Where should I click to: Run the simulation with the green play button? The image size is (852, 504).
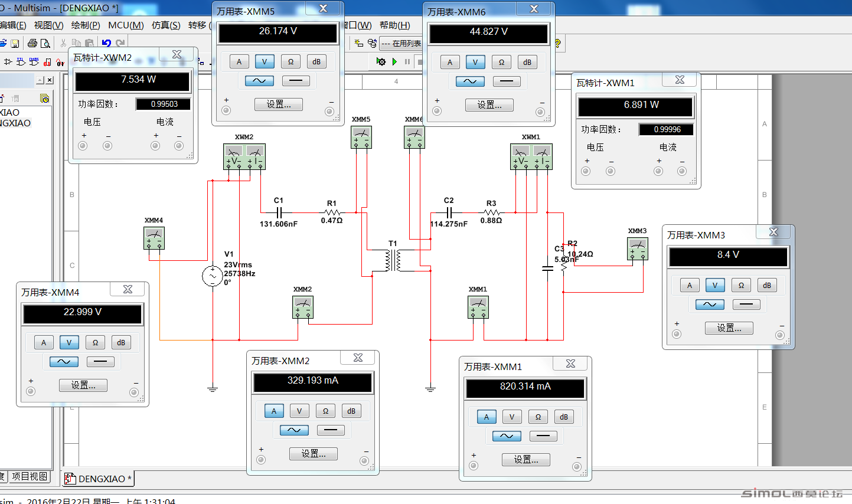coord(394,61)
